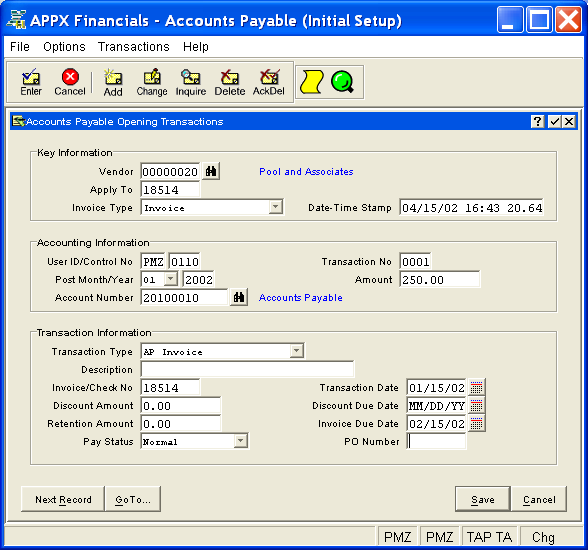The height and width of the screenshot is (550, 588).
Task: Open the Transaction Date calendar picker
Action: 476,387
